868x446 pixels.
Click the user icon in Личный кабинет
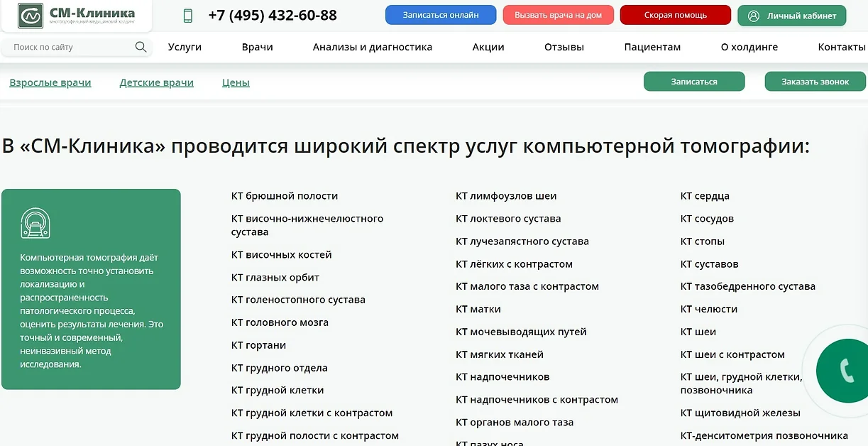point(754,16)
